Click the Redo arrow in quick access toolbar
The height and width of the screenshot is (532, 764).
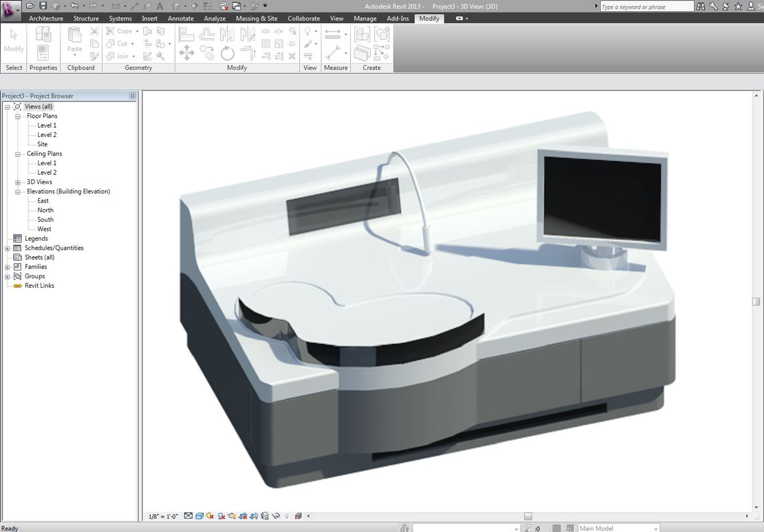click(x=93, y=6)
